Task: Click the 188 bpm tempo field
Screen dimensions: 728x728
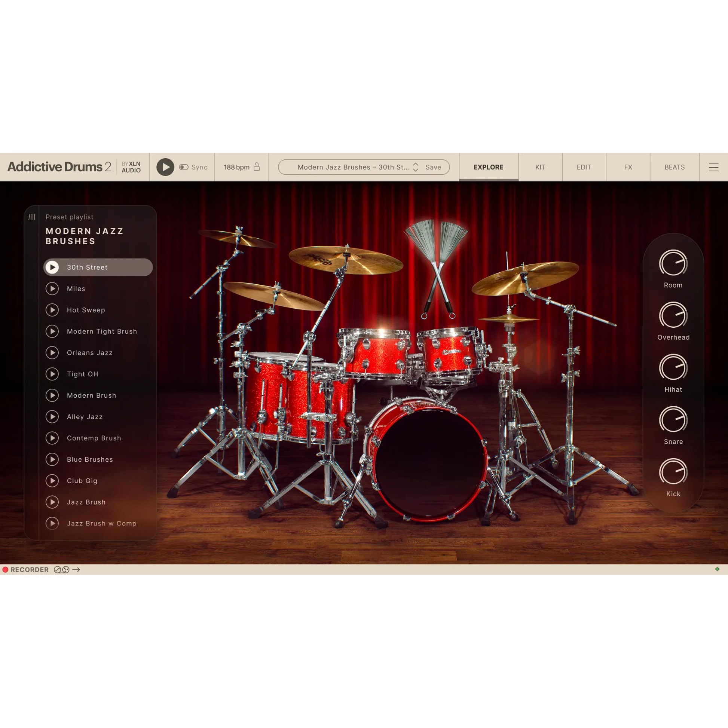Action: tap(236, 167)
